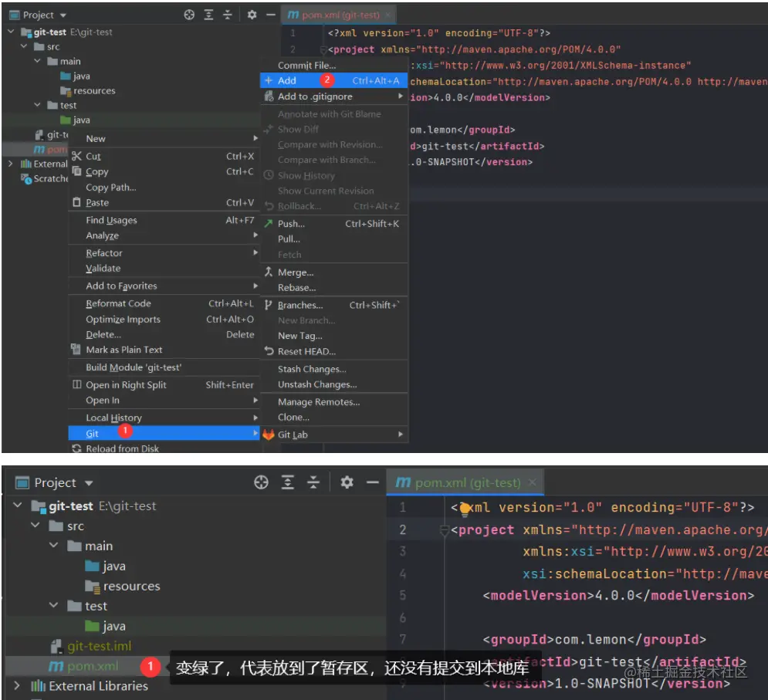
Task: Collapse git-test root in top tree
Action: coord(11,32)
